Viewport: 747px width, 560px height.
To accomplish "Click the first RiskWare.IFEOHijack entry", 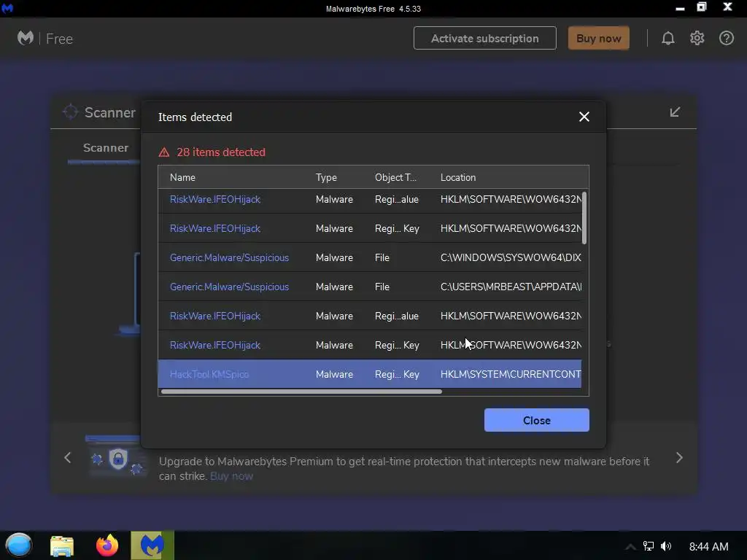I will point(215,200).
